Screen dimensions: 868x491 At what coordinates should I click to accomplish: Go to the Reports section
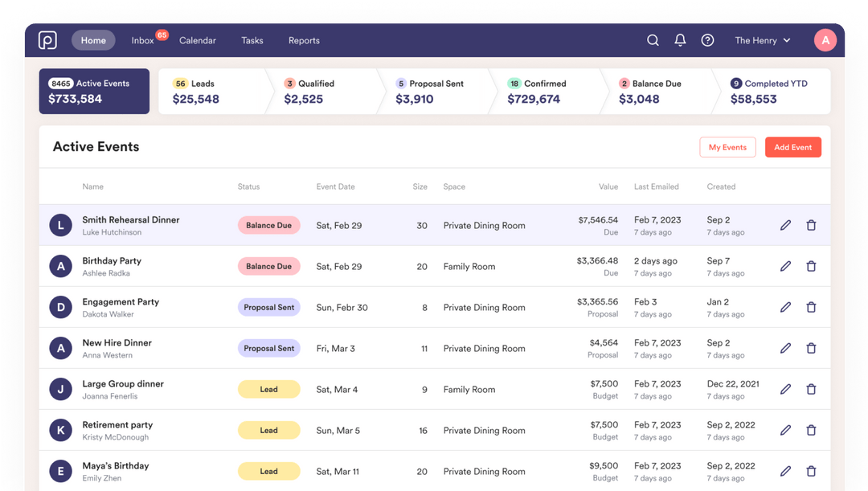304,39
